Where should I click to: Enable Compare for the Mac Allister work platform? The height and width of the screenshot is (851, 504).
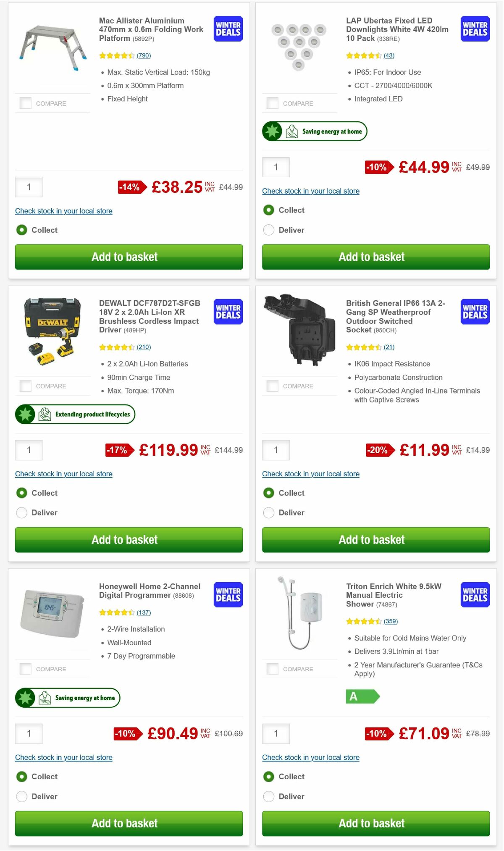tap(26, 102)
